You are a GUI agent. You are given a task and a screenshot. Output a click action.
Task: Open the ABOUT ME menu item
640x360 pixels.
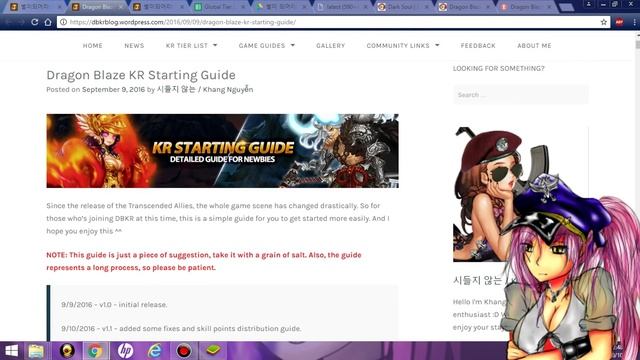[x=534, y=46]
